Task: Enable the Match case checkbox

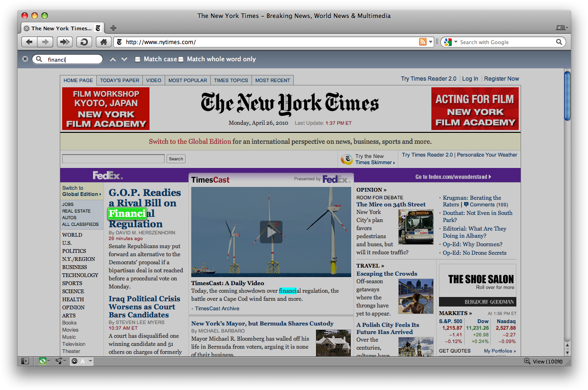Action: tap(138, 59)
